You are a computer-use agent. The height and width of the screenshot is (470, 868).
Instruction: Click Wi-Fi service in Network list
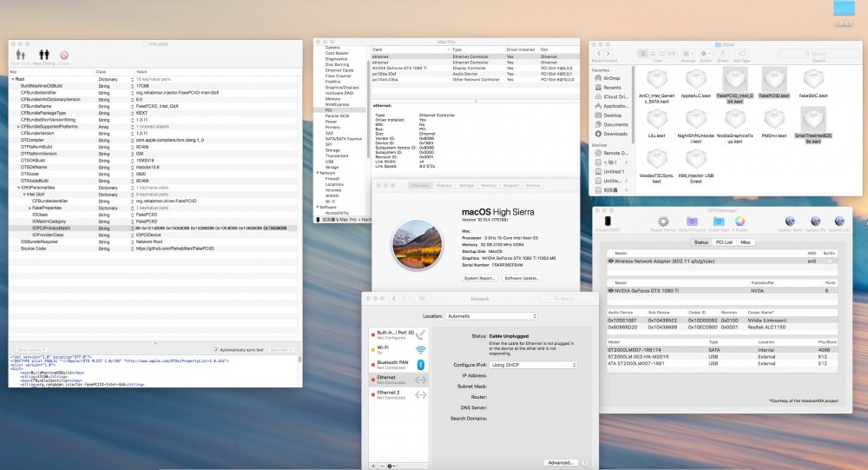point(398,350)
